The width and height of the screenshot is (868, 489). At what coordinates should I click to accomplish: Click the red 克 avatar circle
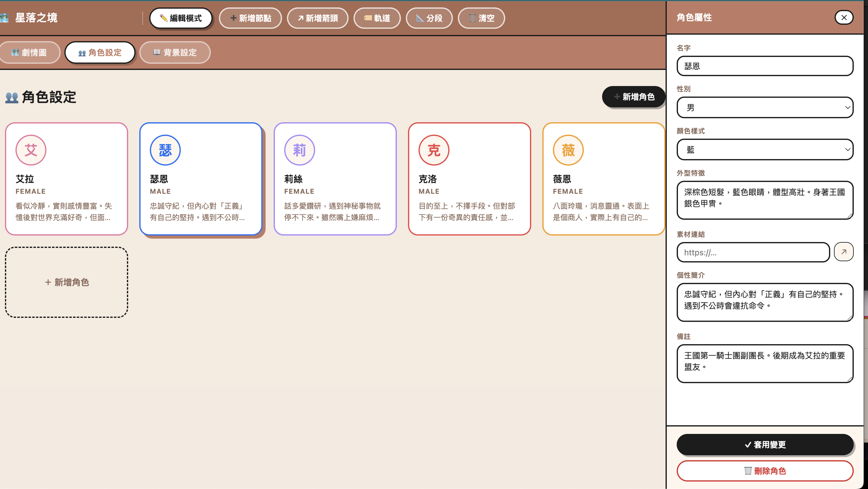[434, 150]
